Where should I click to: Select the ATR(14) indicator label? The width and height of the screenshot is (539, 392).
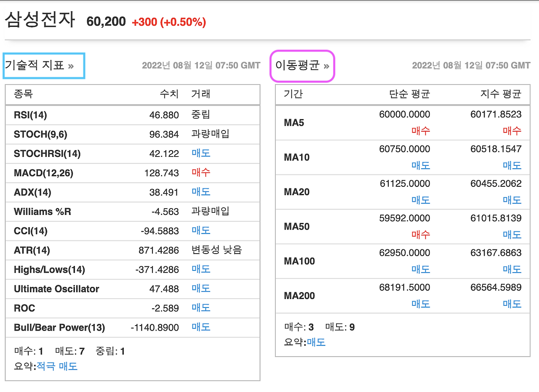pos(32,250)
